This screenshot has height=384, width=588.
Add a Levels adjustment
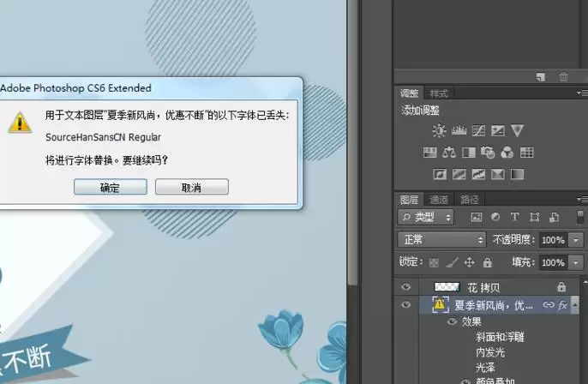click(x=459, y=130)
